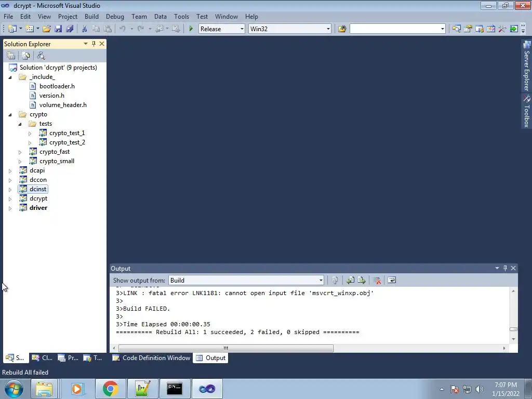
Task: Collapse the crypto folder
Action: [10, 115]
